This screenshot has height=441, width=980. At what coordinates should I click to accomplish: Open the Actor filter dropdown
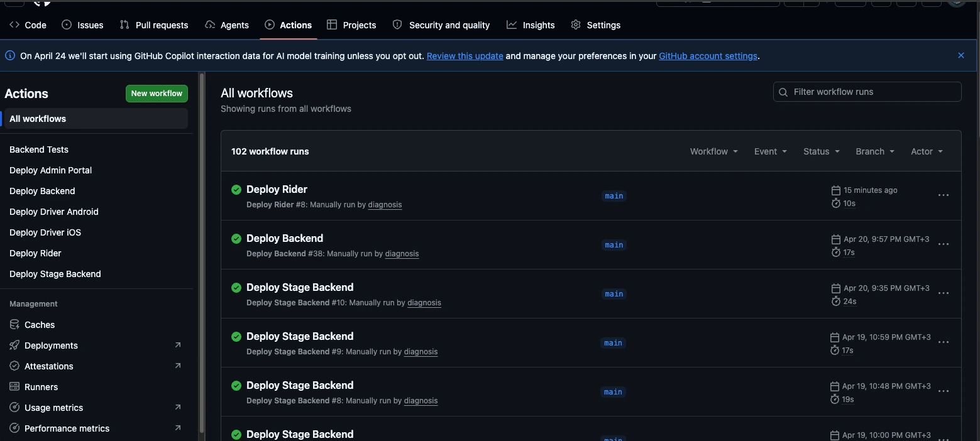coord(927,151)
